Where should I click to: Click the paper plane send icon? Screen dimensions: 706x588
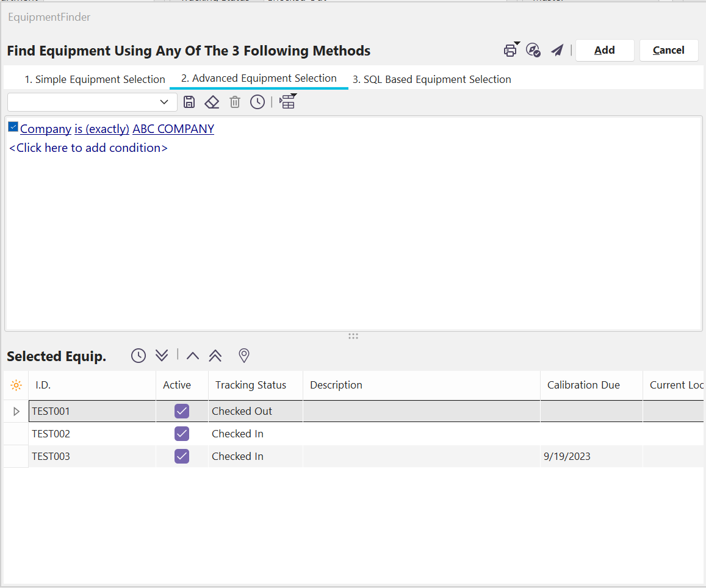(x=557, y=51)
